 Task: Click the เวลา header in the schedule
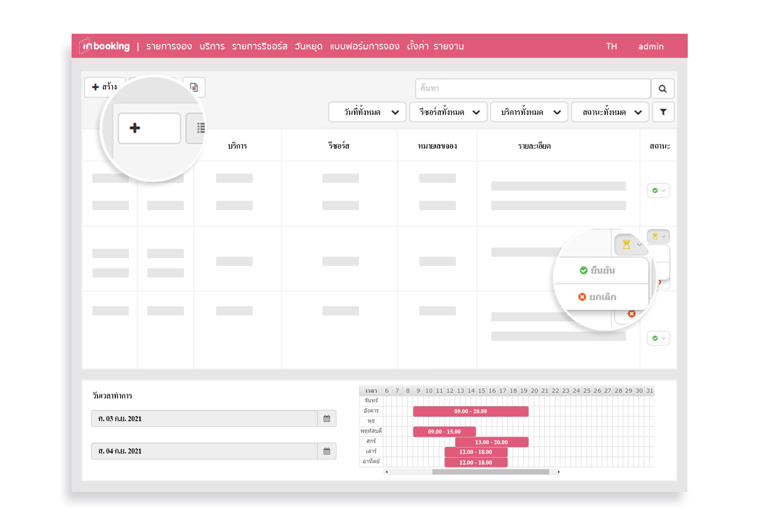[x=371, y=391]
